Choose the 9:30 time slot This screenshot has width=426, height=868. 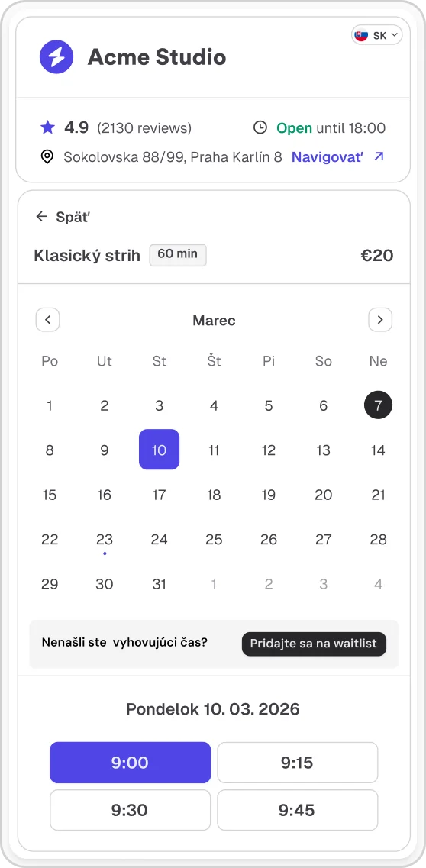coord(130,810)
